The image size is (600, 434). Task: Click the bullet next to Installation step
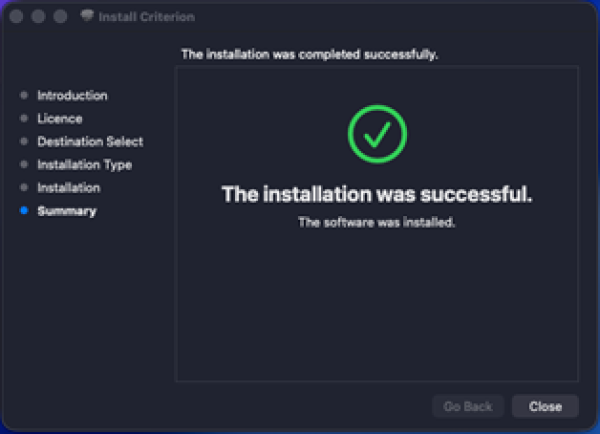[x=24, y=188]
